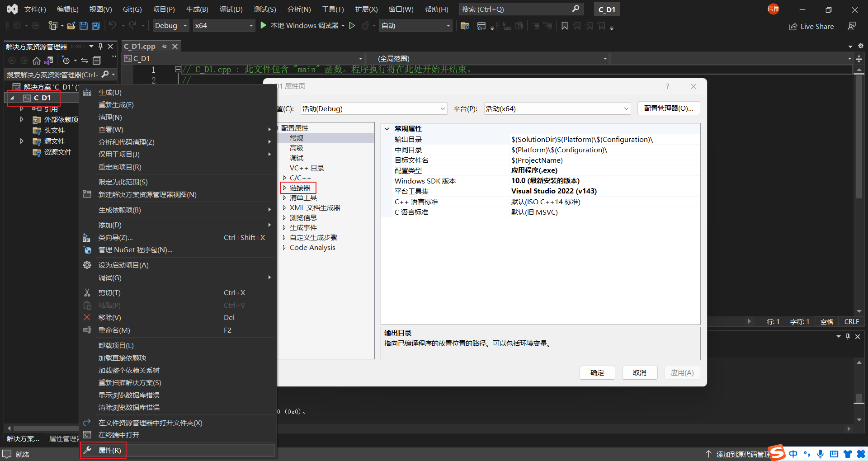This screenshot has height=461, width=868.
Task: Click the New Project icon in toolbar
Action: pyautogui.click(x=53, y=26)
